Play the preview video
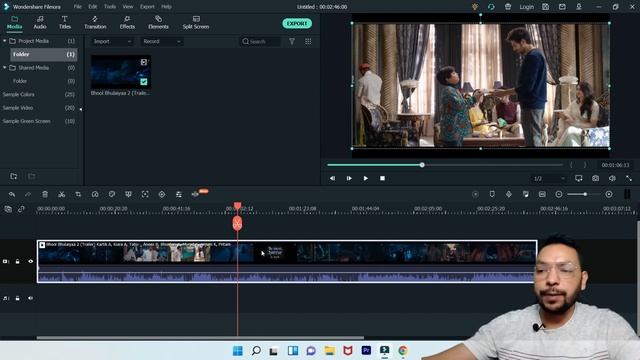The image size is (640, 360). pyautogui.click(x=365, y=178)
